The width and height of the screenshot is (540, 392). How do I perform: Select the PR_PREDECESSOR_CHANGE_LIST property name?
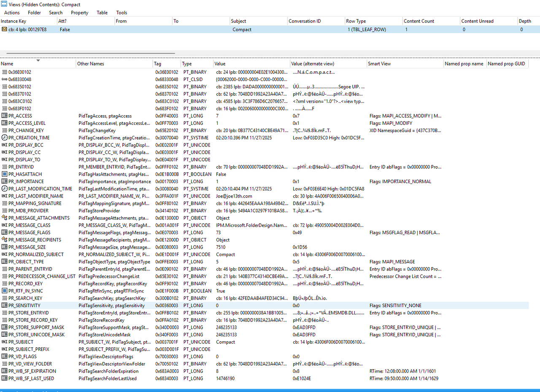pos(42,276)
